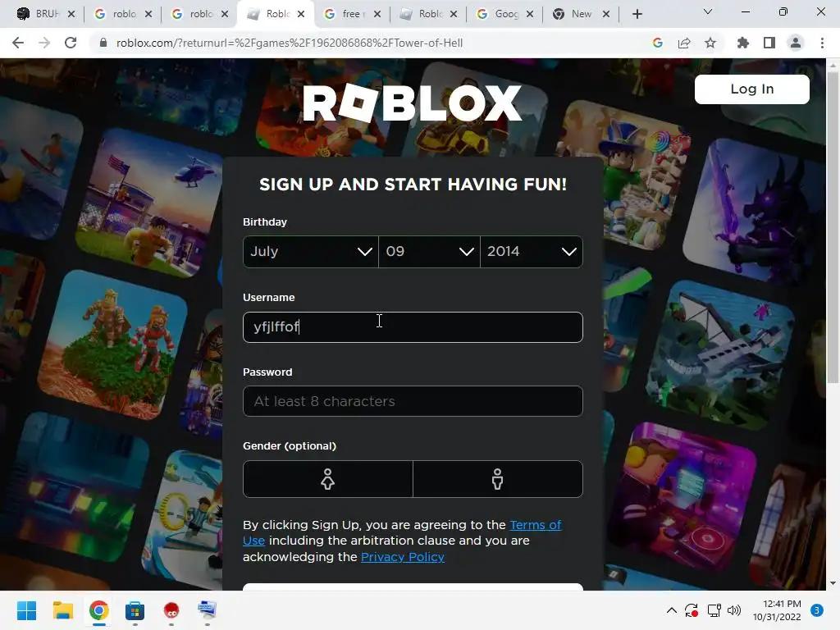Show hidden system tray icons
840x630 pixels.
671,610
